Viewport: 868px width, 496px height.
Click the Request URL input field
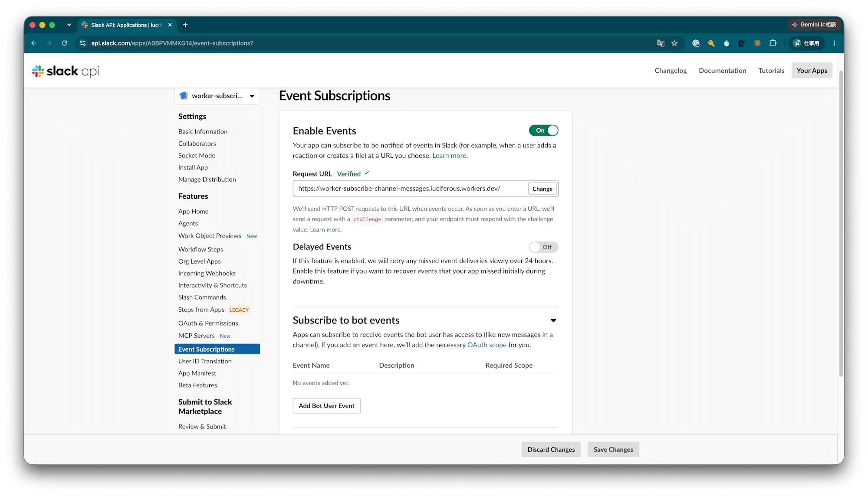coord(410,189)
